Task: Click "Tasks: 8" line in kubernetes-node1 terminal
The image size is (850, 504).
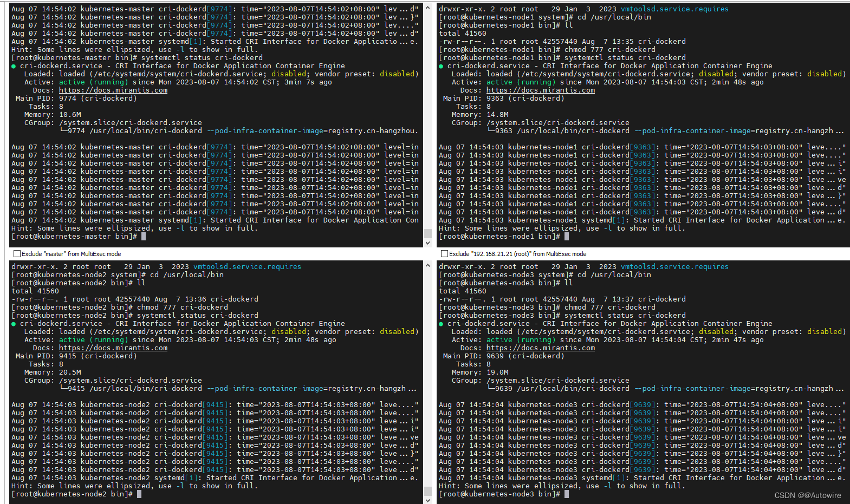Action: (473, 107)
